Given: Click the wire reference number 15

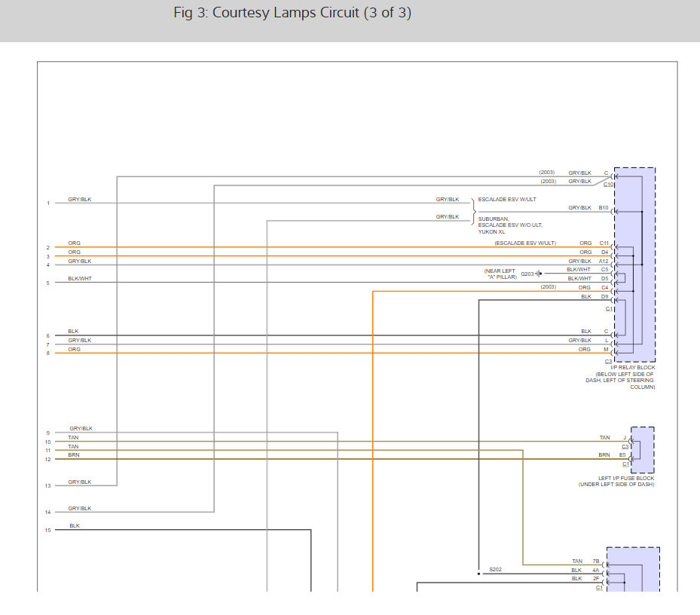Looking at the screenshot, I should [x=48, y=530].
